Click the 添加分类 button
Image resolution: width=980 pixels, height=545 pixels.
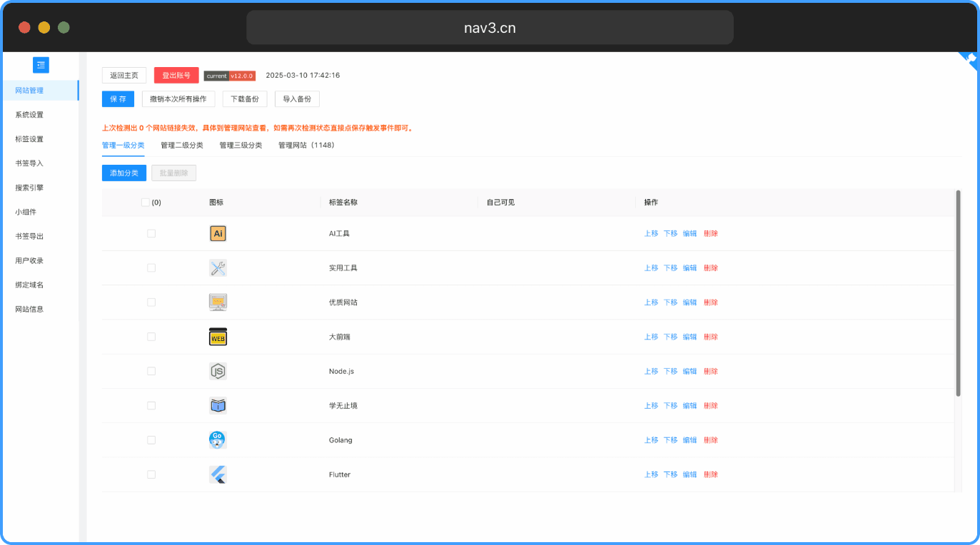[124, 173]
